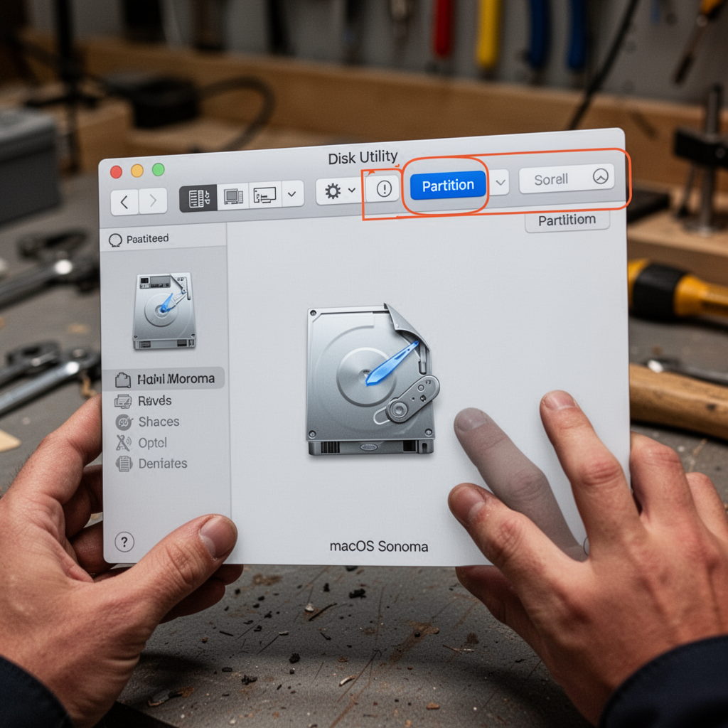Click the printer icon beside Reveś
728x728 pixels.
(123, 401)
